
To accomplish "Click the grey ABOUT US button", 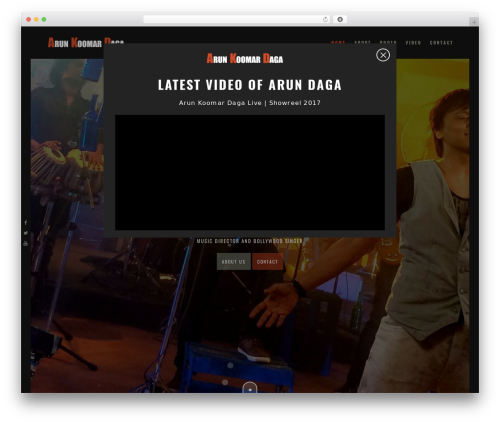I will tap(234, 262).
